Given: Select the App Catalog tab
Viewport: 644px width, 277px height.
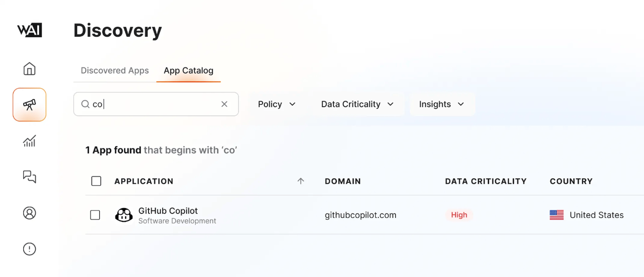Looking at the screenshot, I should (188, 70).
